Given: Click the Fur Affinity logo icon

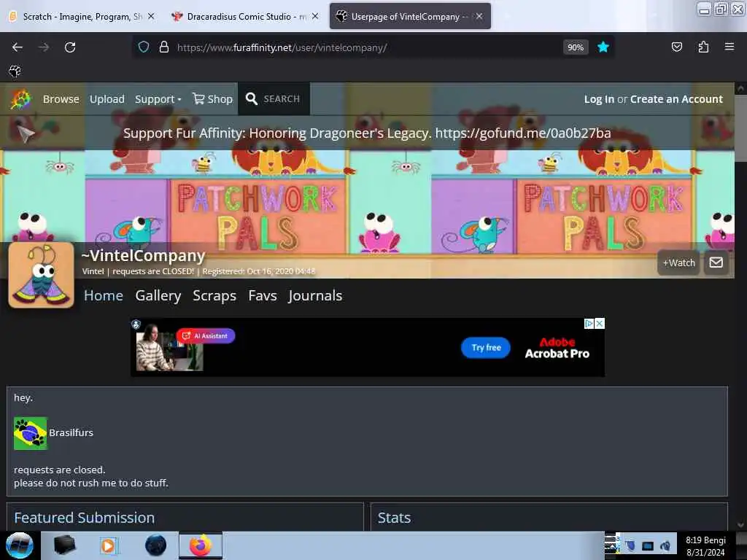Looking at the screenshot, I should (20, 99).
